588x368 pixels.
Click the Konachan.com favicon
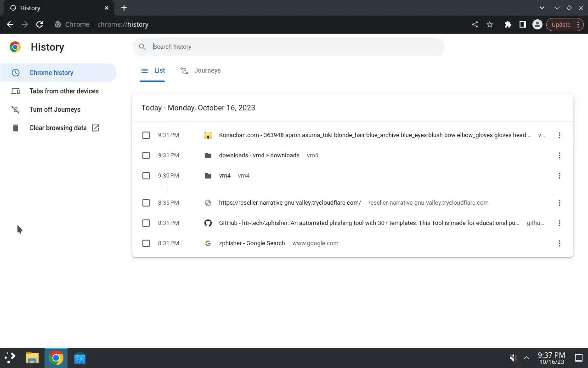pyautogui.click(x=208, y=135)
